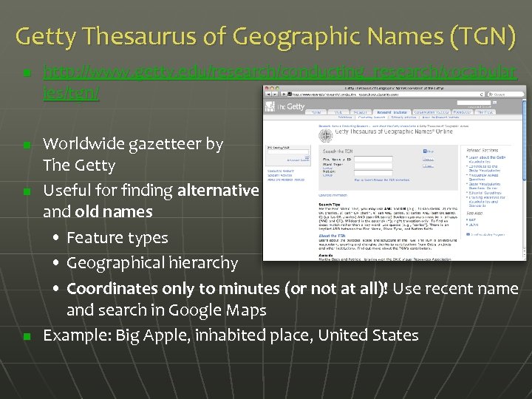
Task: Click the bold text "Coordinates only to minutes"
Action: [174, 289]
